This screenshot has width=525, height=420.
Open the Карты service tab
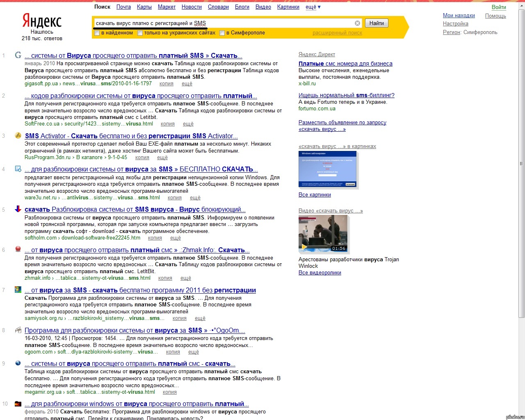pyautogui.click(x=144, y=7)
